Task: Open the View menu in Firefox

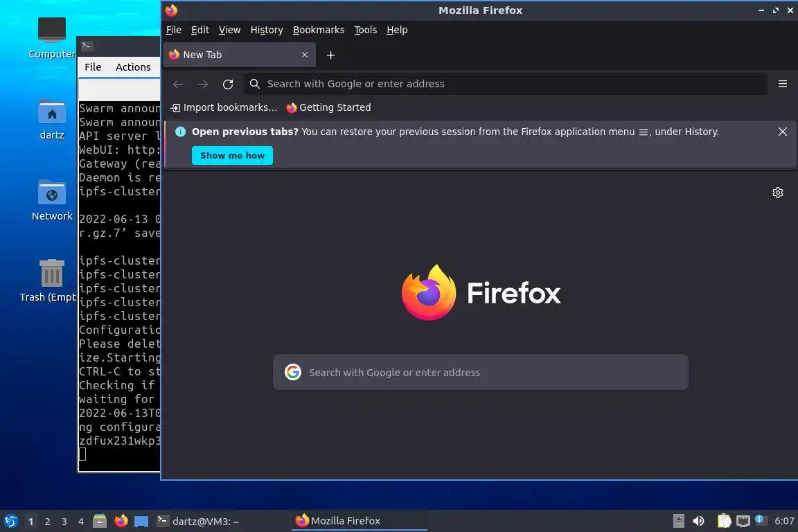Action: [229, 30]
